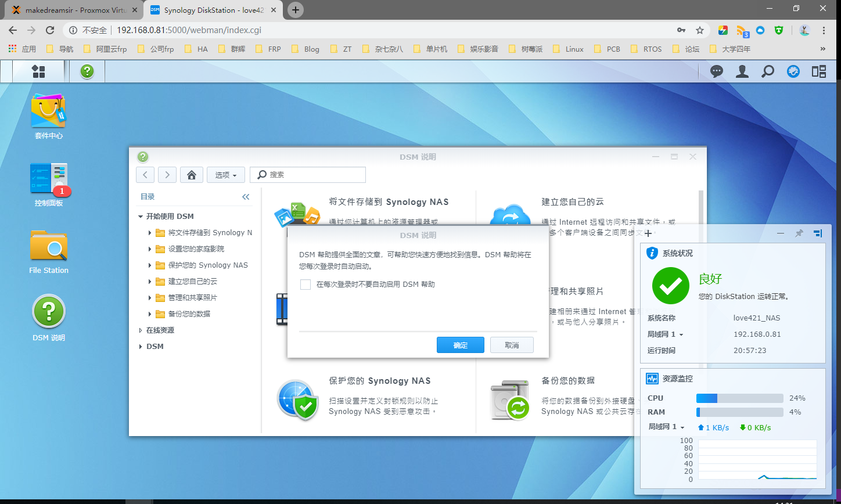Expand the 设置您的家庭影院 tree node

[x=150, y=249]
